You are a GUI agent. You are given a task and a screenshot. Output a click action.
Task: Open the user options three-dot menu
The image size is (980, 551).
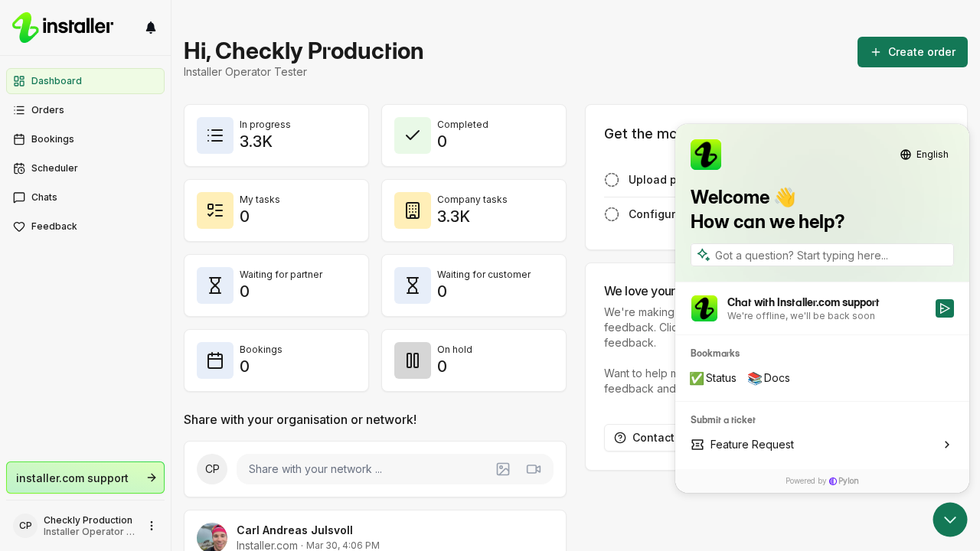point(152,526)
